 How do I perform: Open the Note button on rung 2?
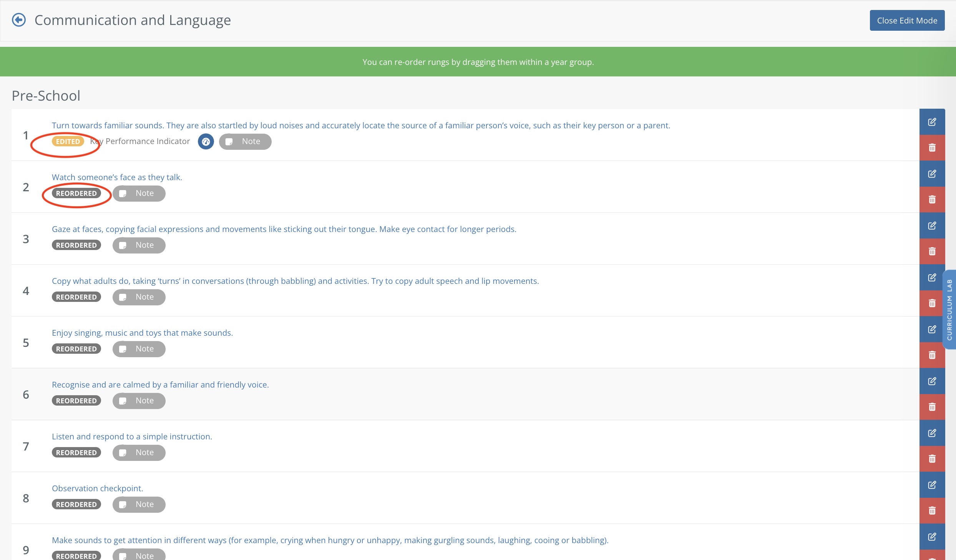(139, 194)
